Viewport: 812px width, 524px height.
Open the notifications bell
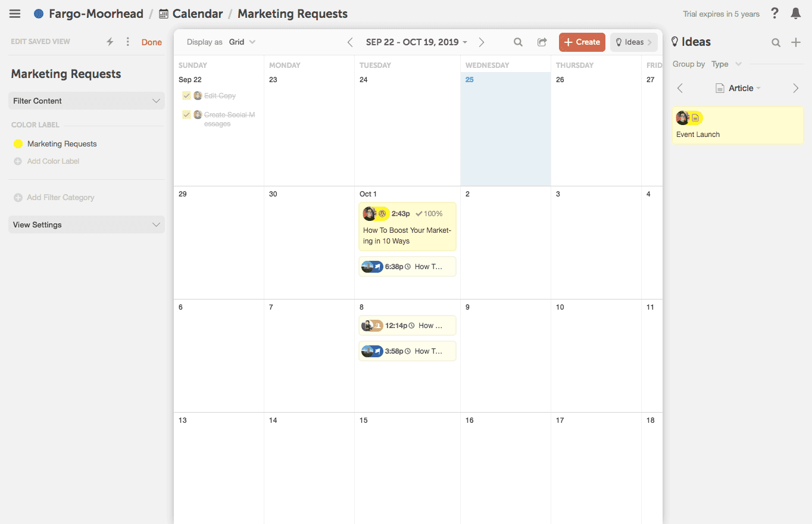(x=795, y=13)
